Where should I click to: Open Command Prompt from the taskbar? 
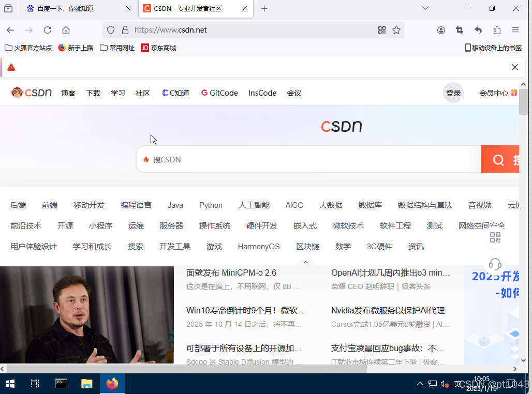click(61, 384)
